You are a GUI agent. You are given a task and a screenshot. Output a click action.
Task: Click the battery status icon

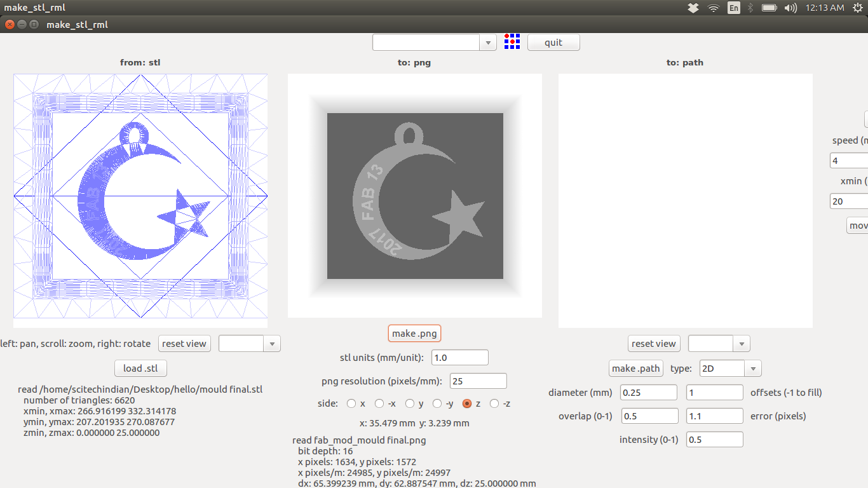[769, 8]
